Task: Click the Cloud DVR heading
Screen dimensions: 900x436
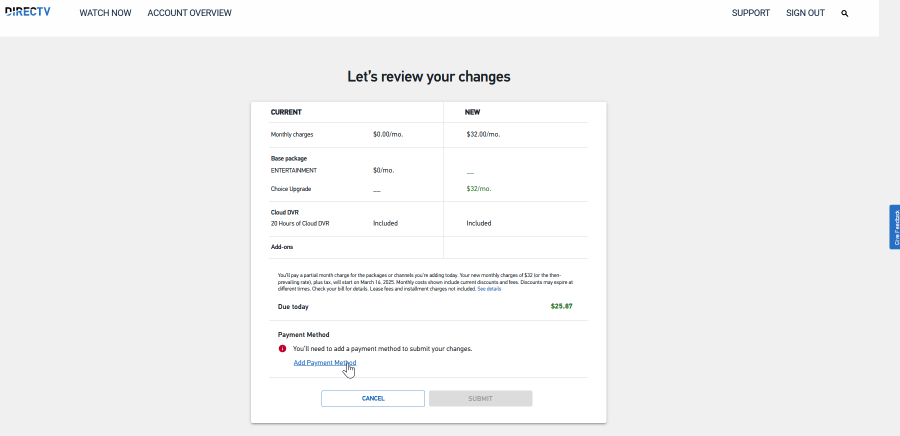Action: [285, 212]
